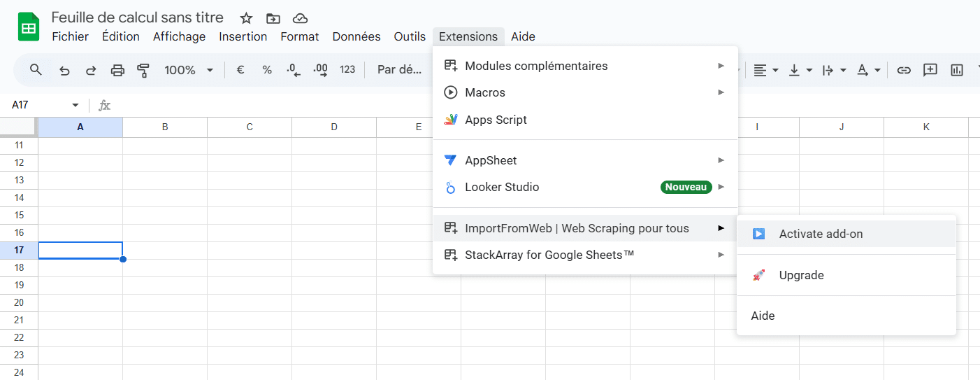Click the insert chart icon
980x380 pixels.
coord(956,70)
